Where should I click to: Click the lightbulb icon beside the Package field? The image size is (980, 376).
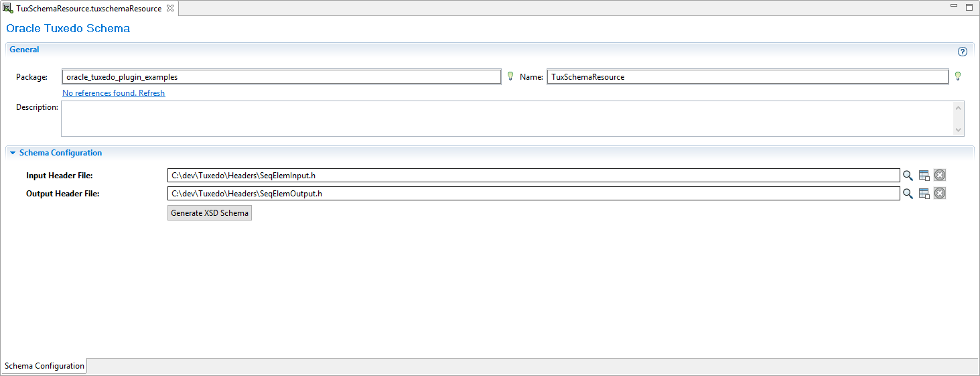pyautogui.click(x=510, y=76)
